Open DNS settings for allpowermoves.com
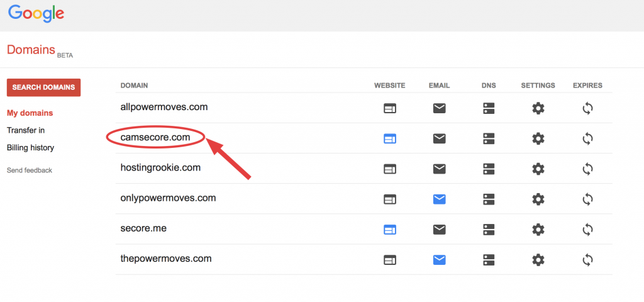Screen dimensions: 644x302 489,108
